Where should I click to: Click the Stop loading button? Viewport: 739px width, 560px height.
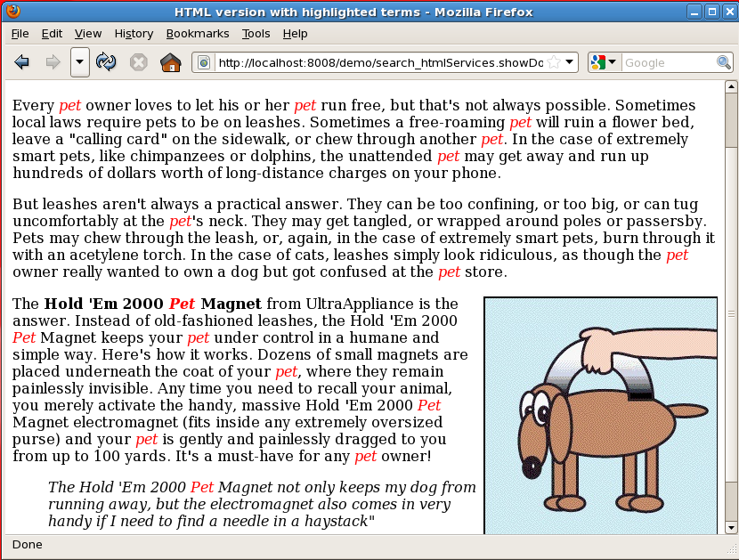pyautogui.click(x=139, y=62)
